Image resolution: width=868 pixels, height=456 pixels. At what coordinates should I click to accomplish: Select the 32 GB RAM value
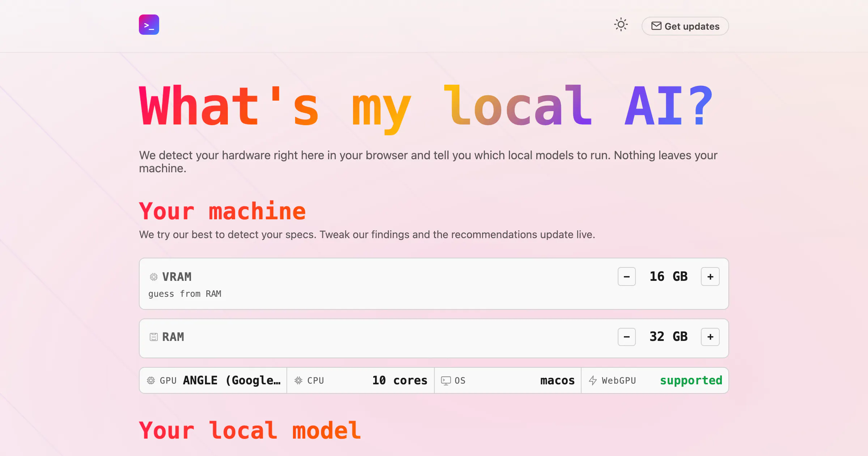[x=668, y=337]
